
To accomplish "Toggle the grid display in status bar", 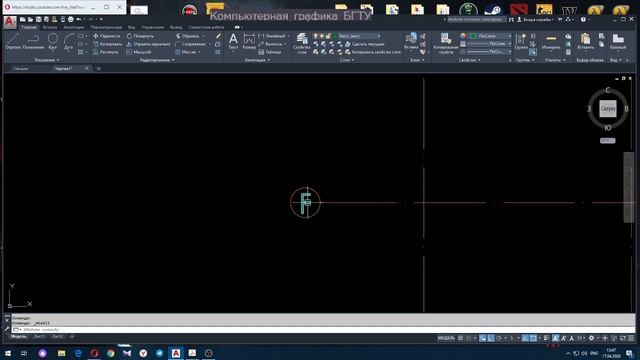I will [x=460, y=338].
